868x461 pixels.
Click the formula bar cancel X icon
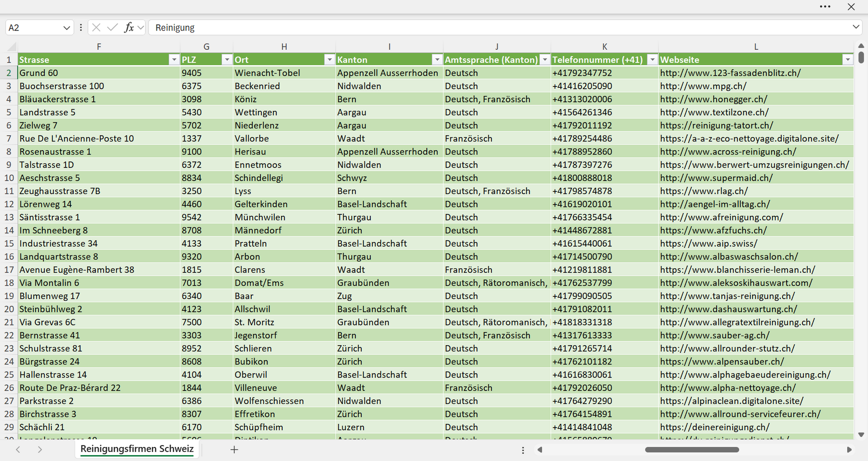[x=96, y=28]
